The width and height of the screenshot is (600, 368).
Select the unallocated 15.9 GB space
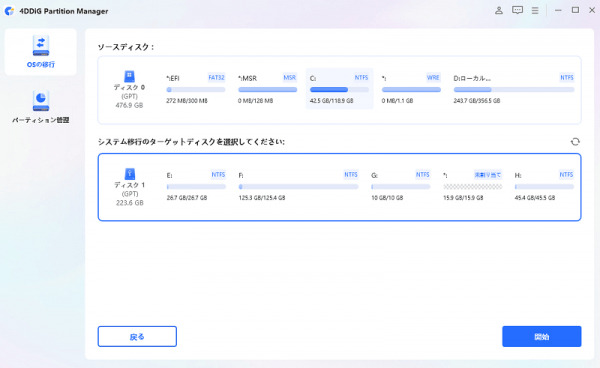473,186
